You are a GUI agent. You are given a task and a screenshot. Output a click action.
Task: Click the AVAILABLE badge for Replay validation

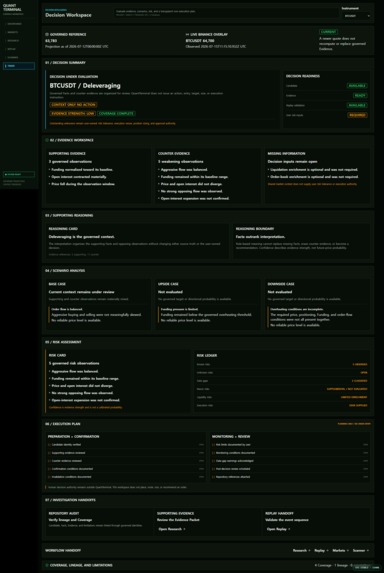click(x=357, y=105)
